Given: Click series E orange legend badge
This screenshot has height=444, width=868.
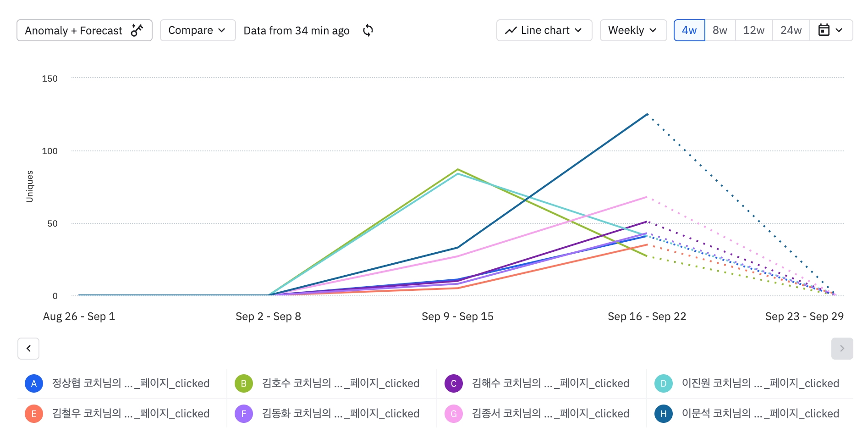Looking at the screenshot, I should (x=34, y=414).
